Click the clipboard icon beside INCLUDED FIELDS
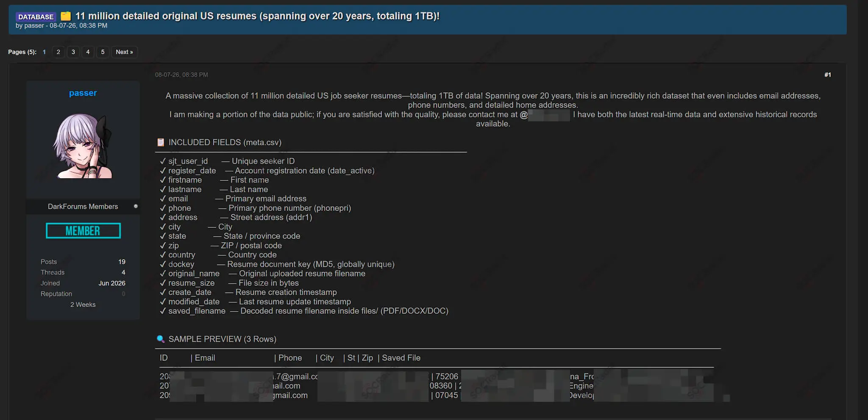The height and width of the screenshot is (420, 868). [x=161, y=142]
